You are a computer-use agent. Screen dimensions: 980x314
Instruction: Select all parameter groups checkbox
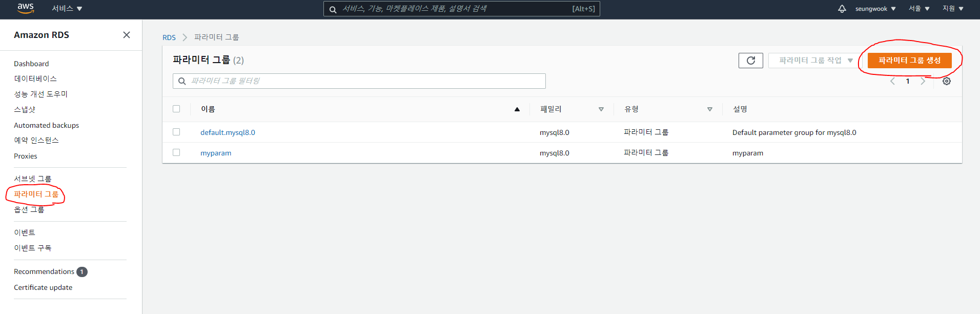pyautogui.click(x=176, y=109)
